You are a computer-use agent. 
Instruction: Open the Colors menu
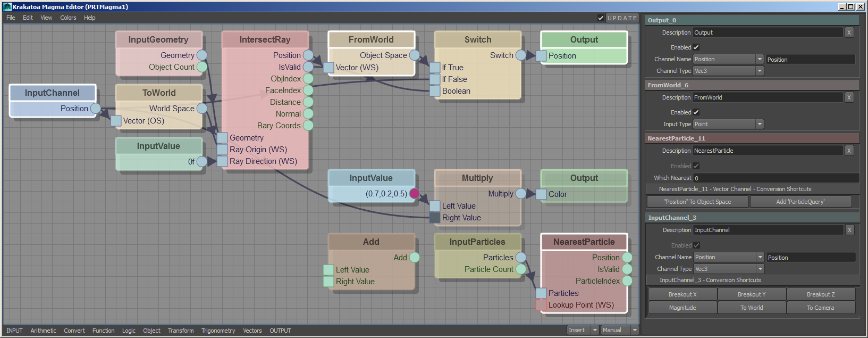tap(68, 18)
